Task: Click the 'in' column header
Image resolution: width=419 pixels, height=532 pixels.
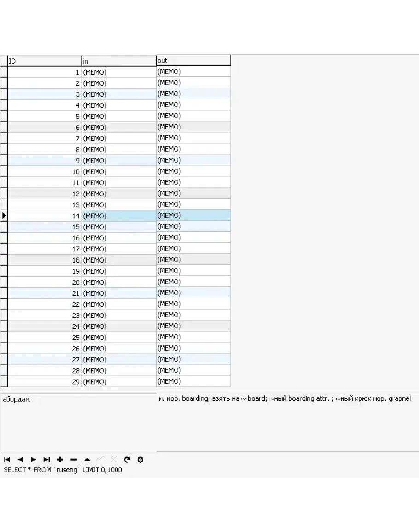Action: [x=119, y=61]
